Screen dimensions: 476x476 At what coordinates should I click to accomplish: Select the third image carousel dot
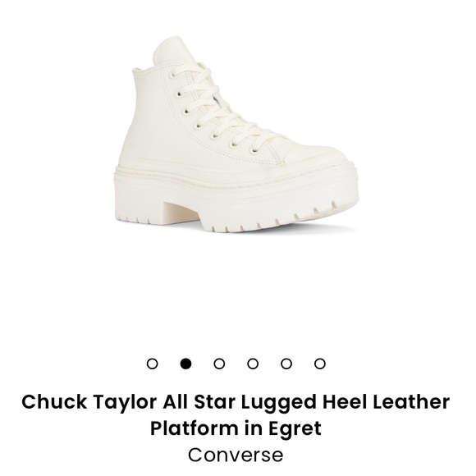pos(219,364)
